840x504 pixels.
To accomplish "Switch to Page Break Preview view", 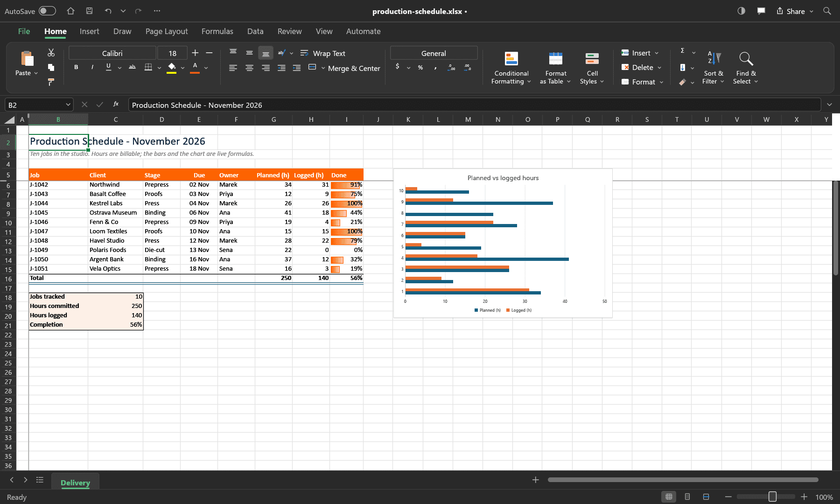I will tap(706, 497).
